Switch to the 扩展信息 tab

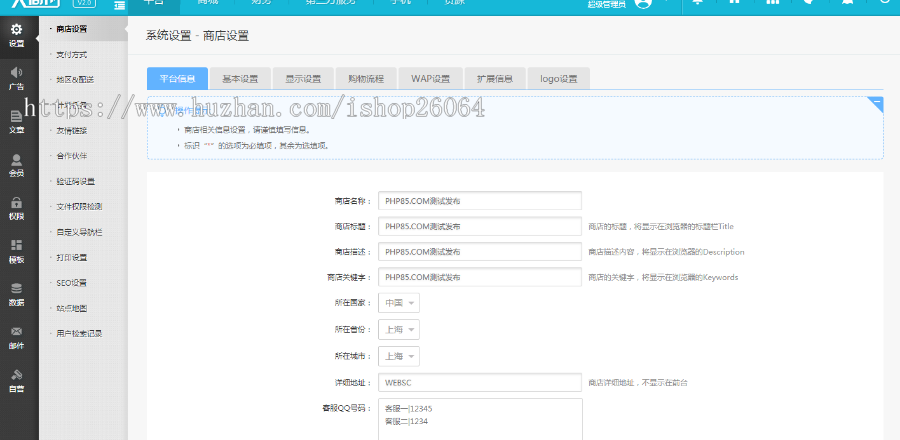pyautogui.click(x=494, y=79)
